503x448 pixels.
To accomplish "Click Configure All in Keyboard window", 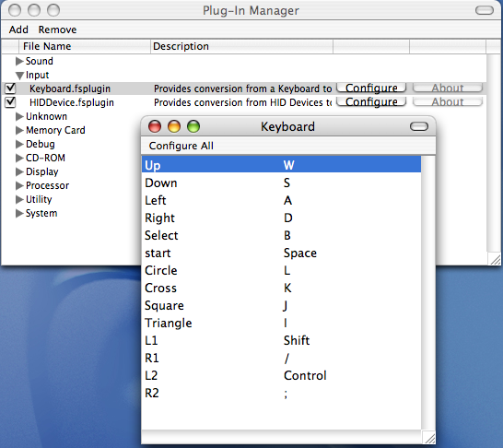I will (181, 146).
